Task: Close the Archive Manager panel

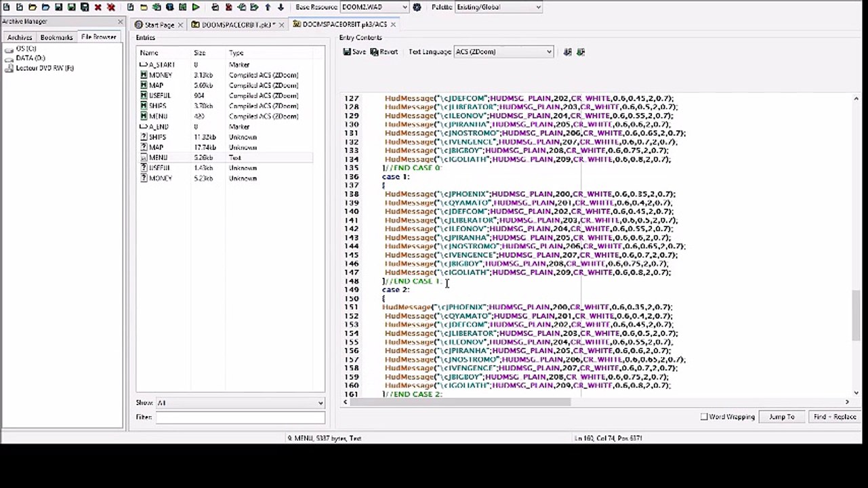Action: (x=120, y=22)
